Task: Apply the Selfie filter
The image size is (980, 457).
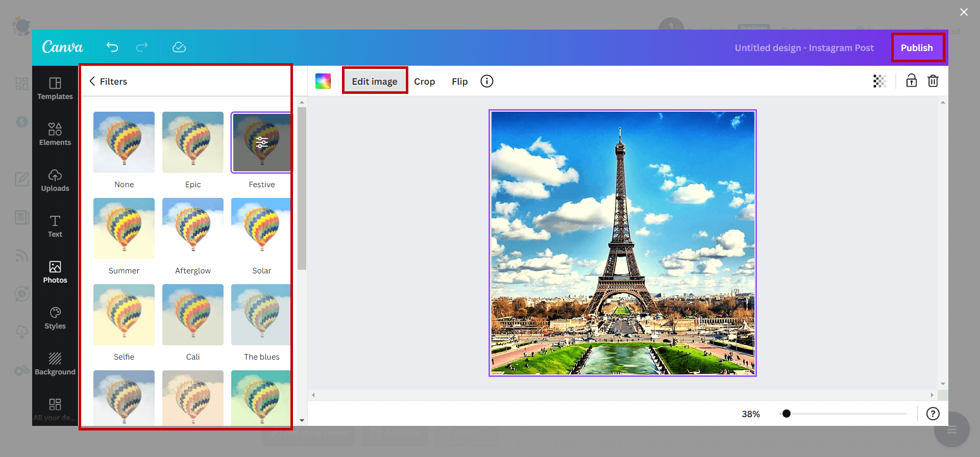Action: click(x=124, y=315)
